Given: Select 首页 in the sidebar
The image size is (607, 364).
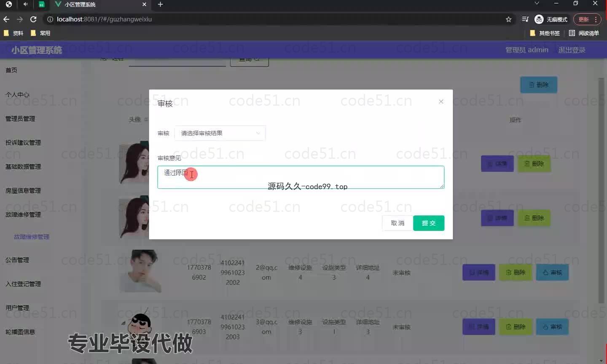Looking at the screenshot, I should pos(11,70).
